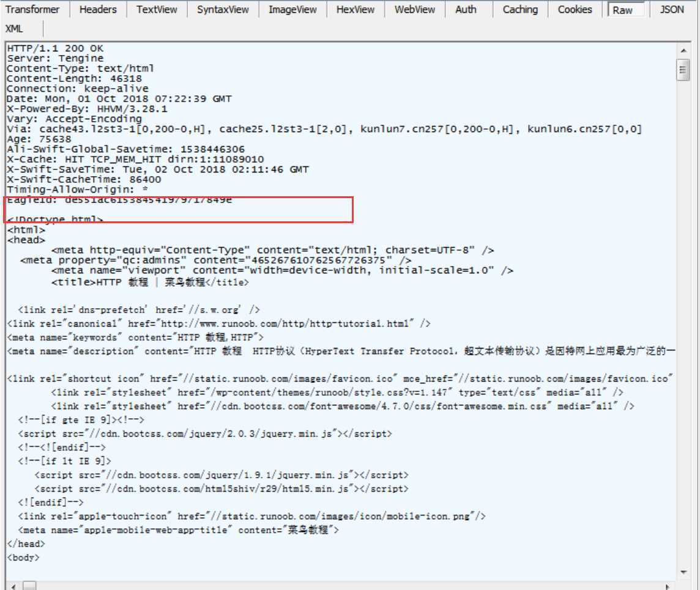This screenshot has width=700, height=590.
Task: Click the meta name 'viewport' line
Action: click(x=282, y=270)
